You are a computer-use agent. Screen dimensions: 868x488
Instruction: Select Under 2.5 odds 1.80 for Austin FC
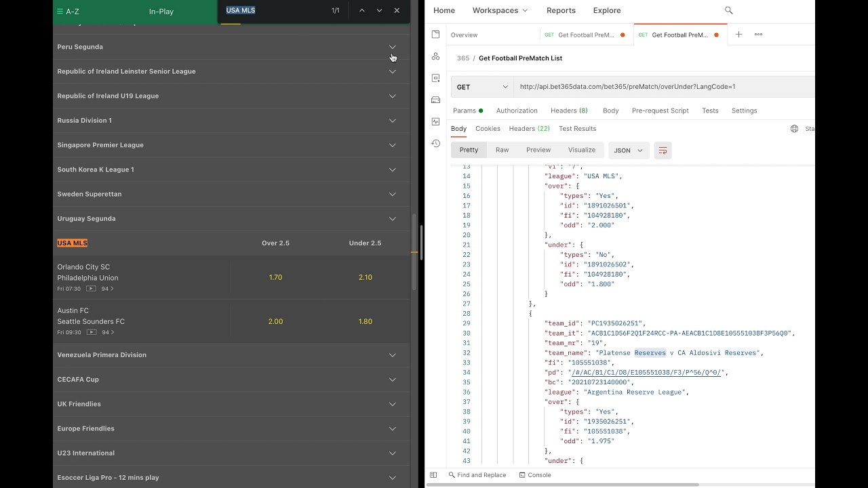[365, 321]
